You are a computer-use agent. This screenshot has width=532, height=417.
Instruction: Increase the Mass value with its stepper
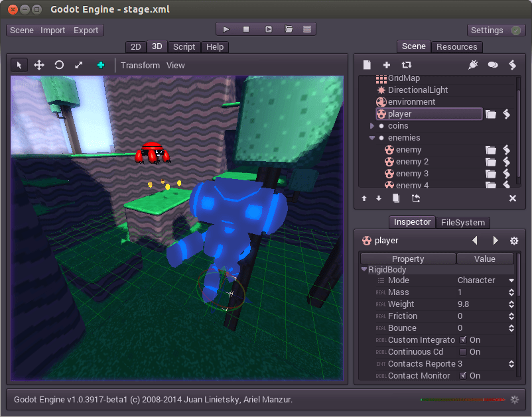[511, 290]
